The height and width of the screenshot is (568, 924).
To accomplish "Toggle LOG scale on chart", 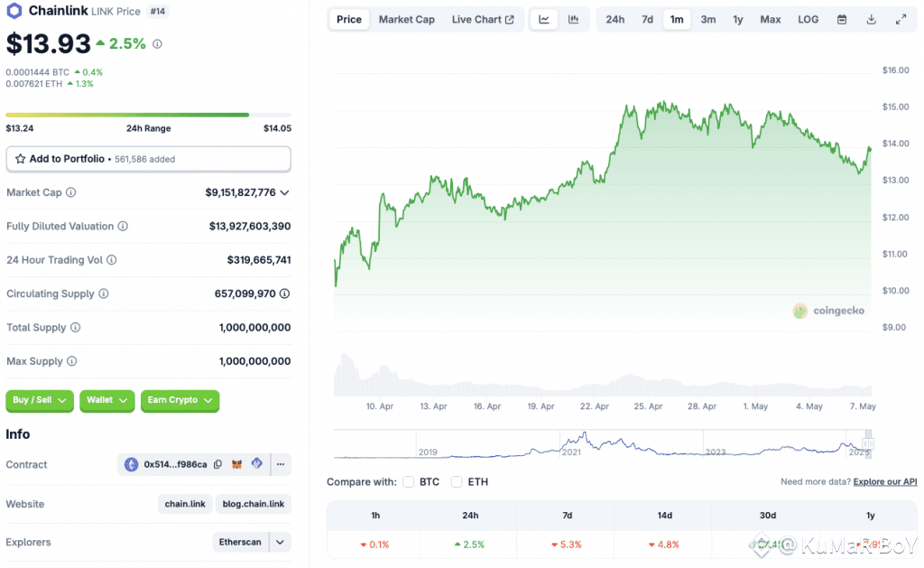I will 808,20.
